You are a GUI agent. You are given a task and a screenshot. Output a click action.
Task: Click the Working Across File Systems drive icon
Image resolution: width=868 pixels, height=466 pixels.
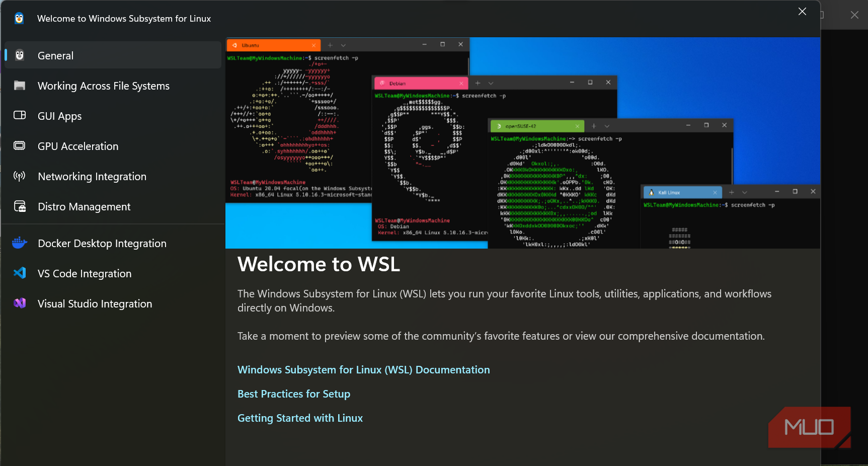(x=20, y=86)
